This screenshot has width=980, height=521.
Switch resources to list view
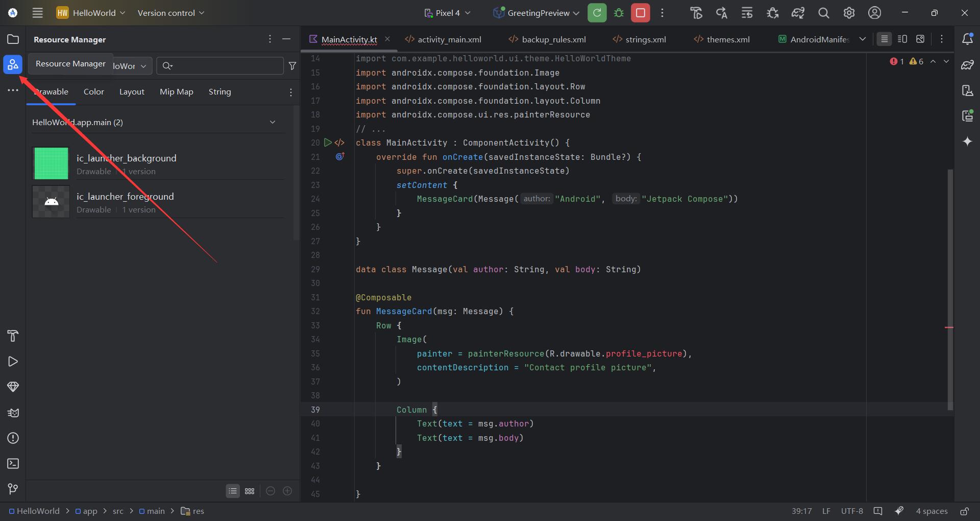233,491
